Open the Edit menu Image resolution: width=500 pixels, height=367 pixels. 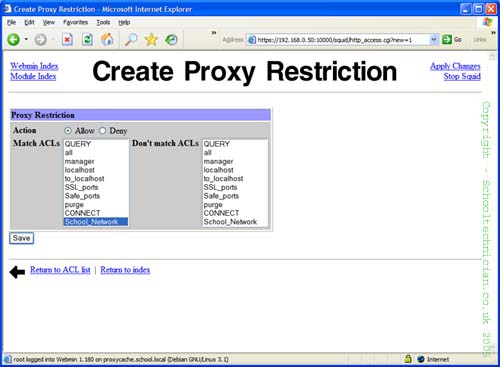pyautogui.click(x=29, y=22)
